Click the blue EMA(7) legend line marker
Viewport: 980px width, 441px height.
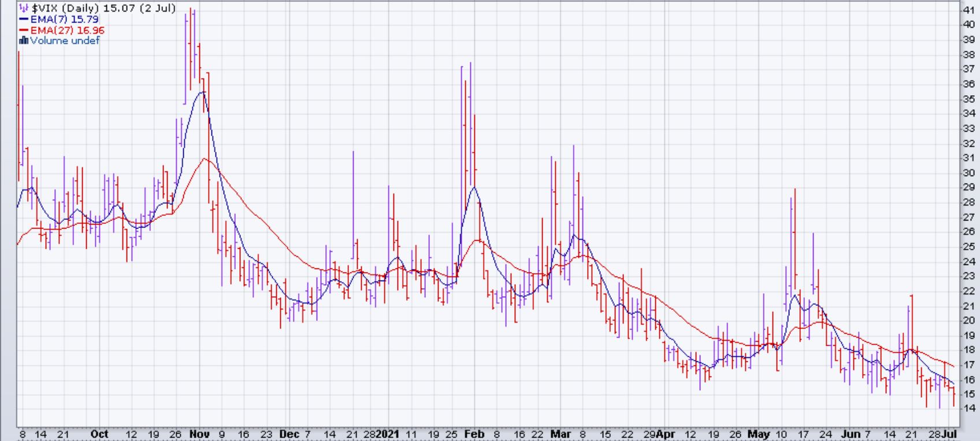pos(24,20)
